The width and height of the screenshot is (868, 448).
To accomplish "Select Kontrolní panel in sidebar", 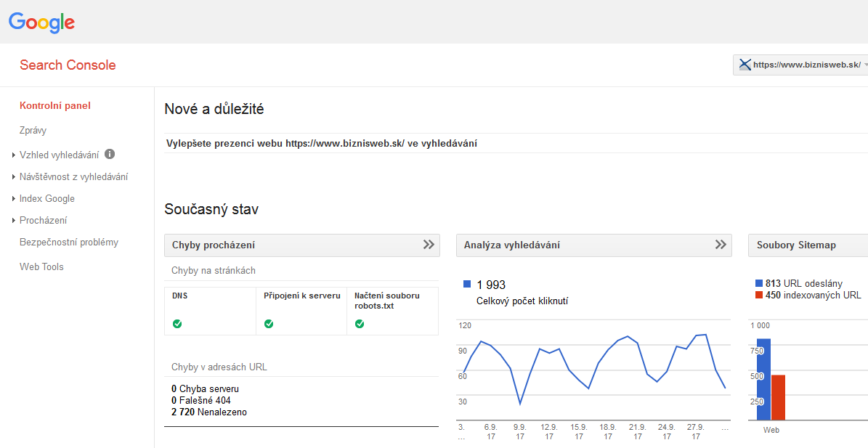I will click(54, 105).
